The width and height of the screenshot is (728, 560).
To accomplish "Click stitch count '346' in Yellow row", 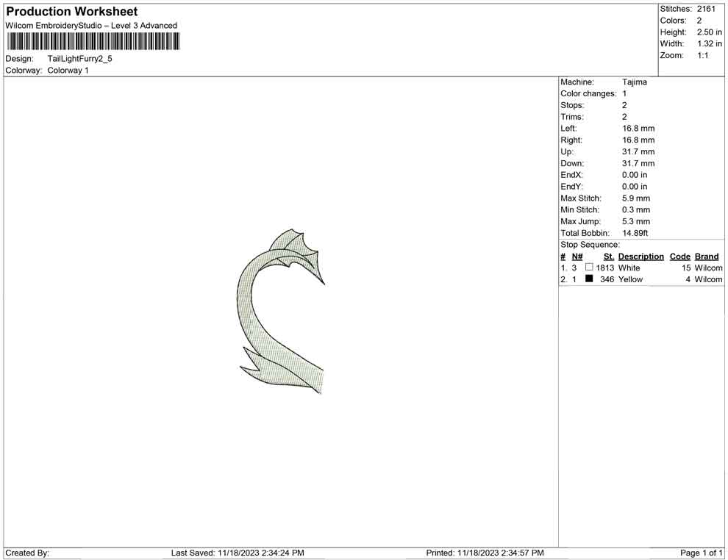I will pyautogui.click(x=607, y=279).
